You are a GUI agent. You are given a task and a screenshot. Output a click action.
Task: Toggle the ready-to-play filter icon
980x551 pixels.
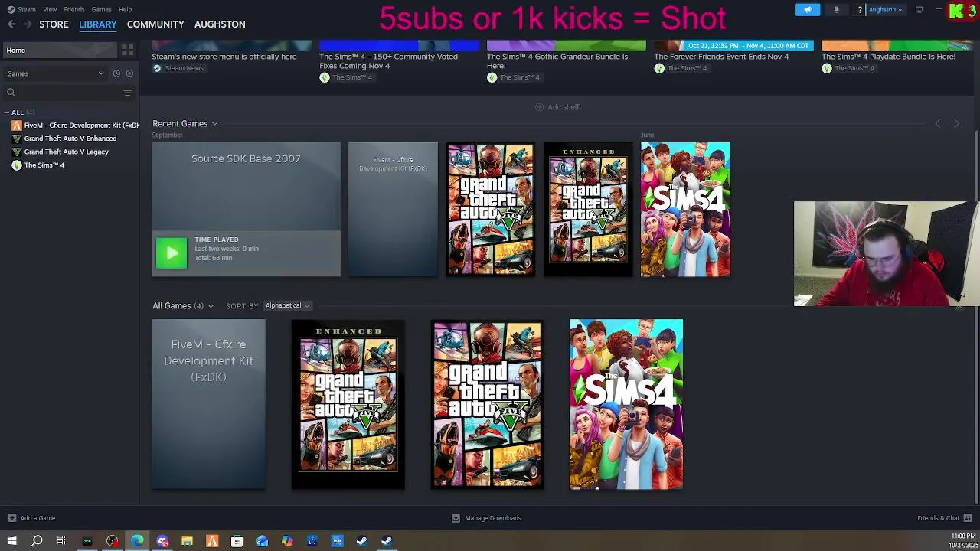[129, 73]
